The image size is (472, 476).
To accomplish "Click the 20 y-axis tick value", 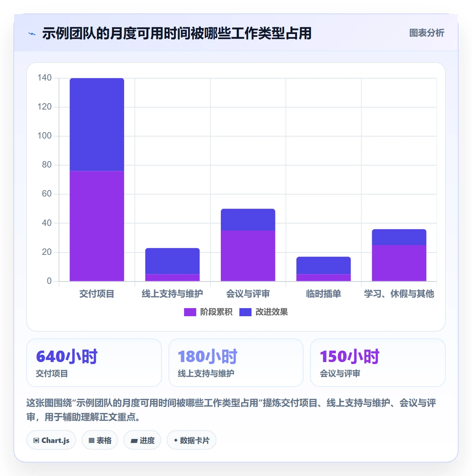I will pos(47,252).
